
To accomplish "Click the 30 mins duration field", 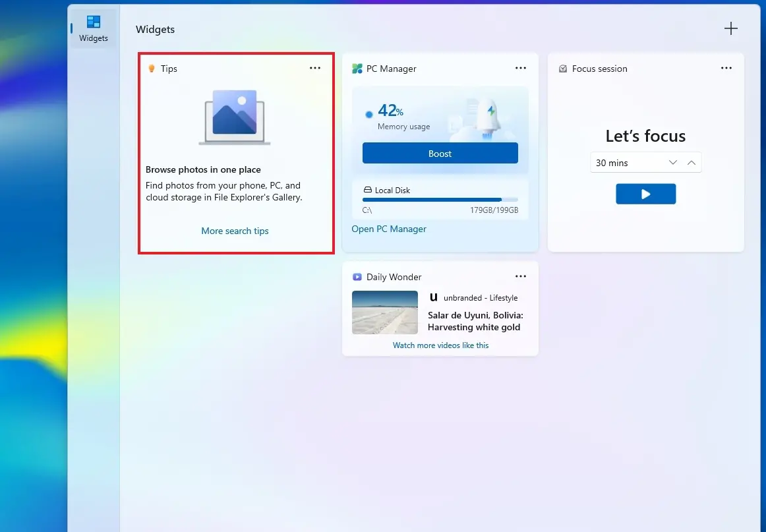I will 646,163.
